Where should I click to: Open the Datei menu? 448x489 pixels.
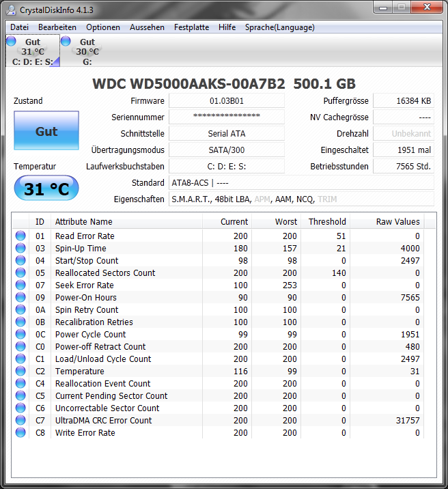click(x=19, y=27)
